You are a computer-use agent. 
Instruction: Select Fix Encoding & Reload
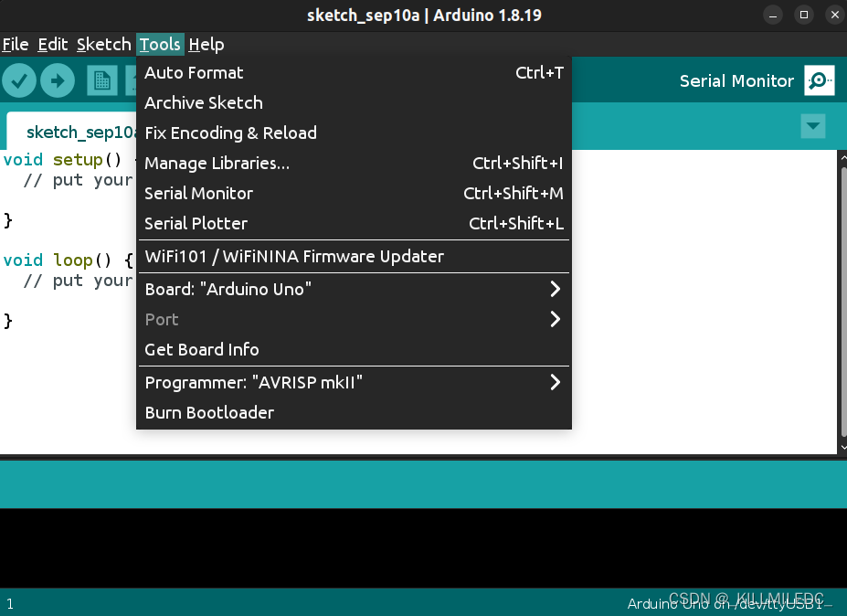(354, 133)
